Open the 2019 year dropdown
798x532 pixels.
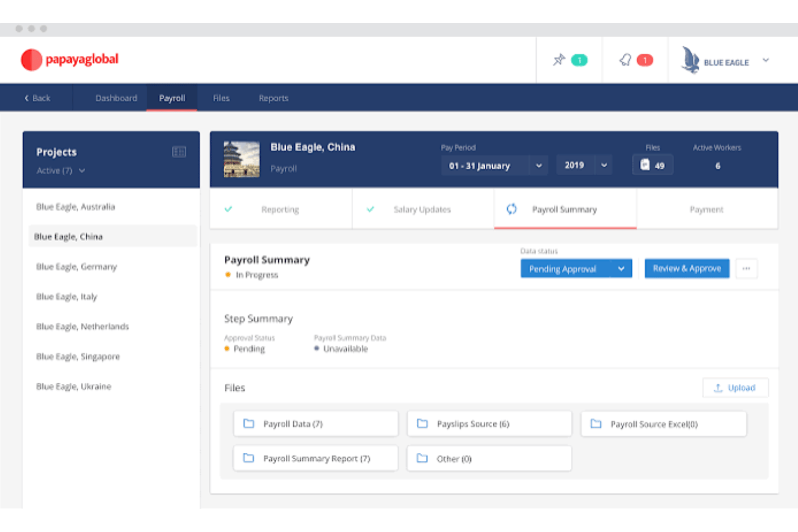pyautogui.click(x=585, y=165)
